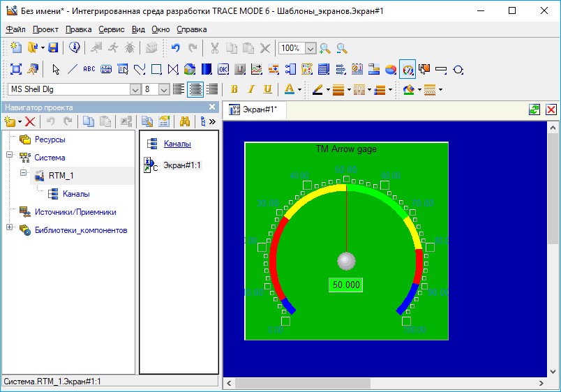561x392 pixels.
Task: Open the MS Shell Dlg font dropdown
Action: (135, 89)
